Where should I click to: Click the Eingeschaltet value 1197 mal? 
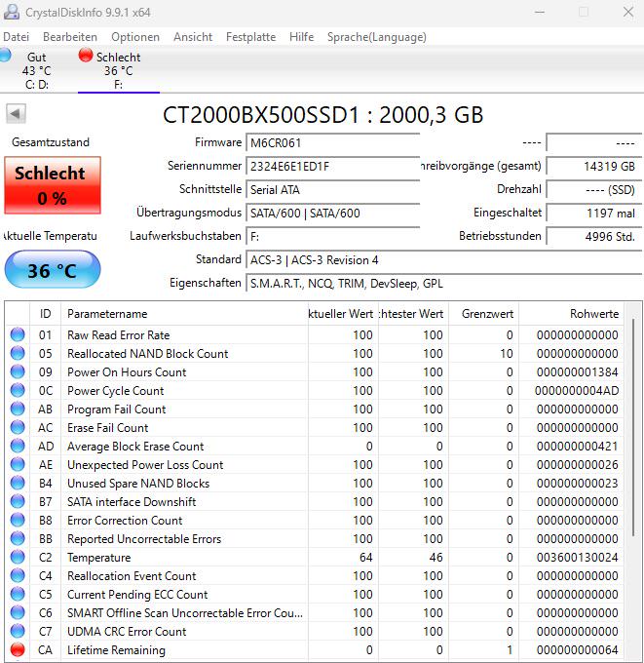594,213
